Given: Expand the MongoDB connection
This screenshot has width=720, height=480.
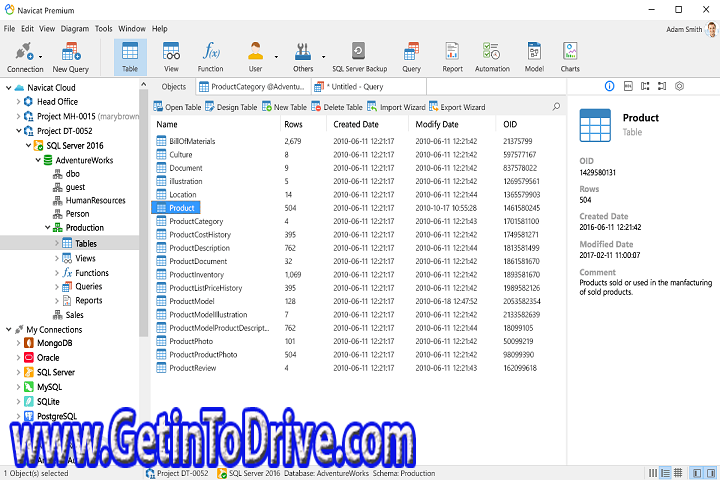Looking at the screenshot, I should [18, 343].
